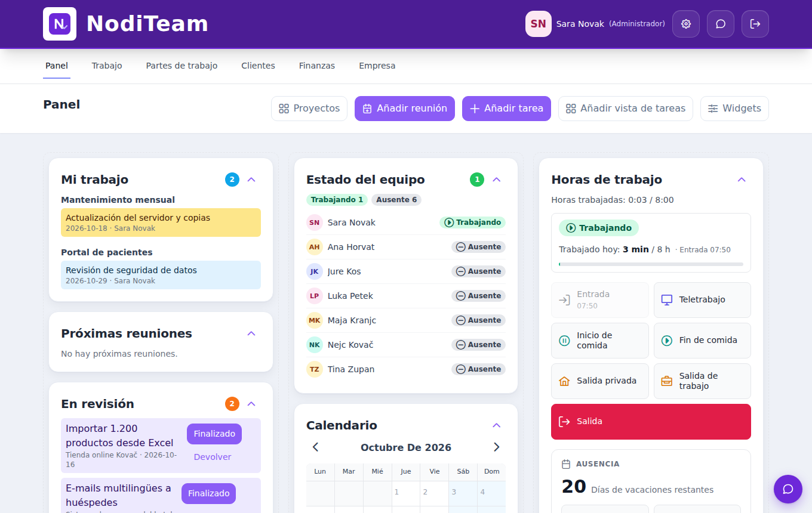
Task: Click Añadir tarea
Action: pyautogui.click(x=506, y=109)
